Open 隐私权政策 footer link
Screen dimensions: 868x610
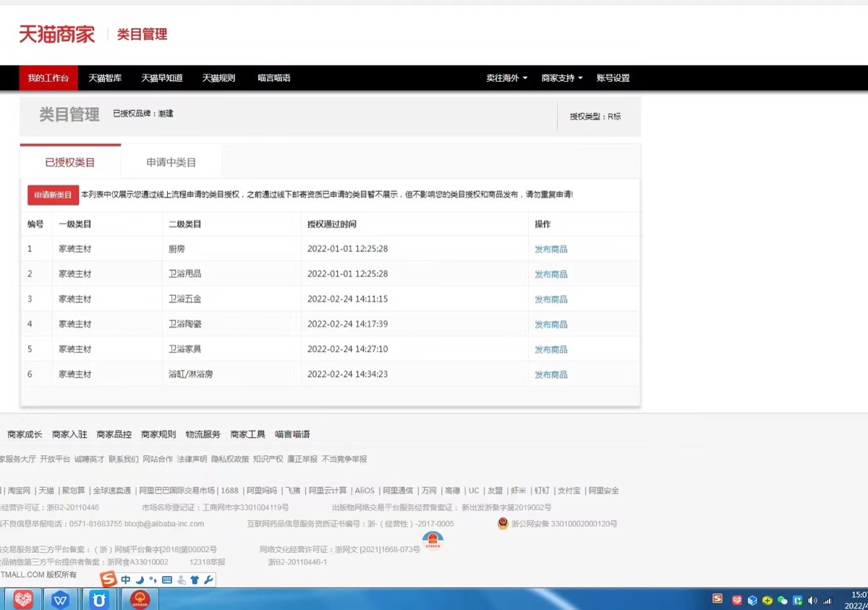point(230,459)
